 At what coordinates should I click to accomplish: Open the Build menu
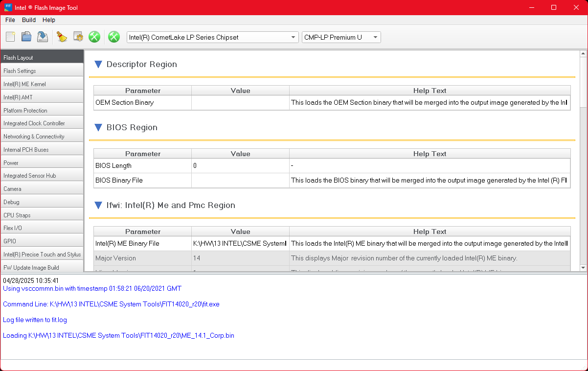click(x=29, y=20)
